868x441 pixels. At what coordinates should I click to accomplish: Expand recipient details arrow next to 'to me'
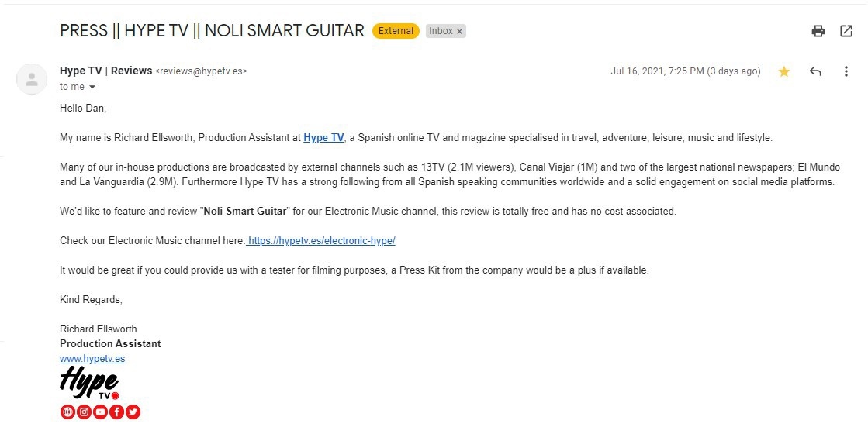click(92, 87)
